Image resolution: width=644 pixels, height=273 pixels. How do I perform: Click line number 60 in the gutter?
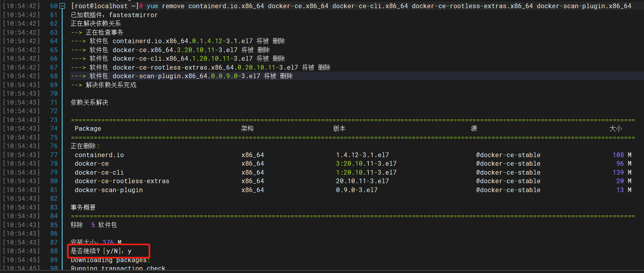coord(54,6)
